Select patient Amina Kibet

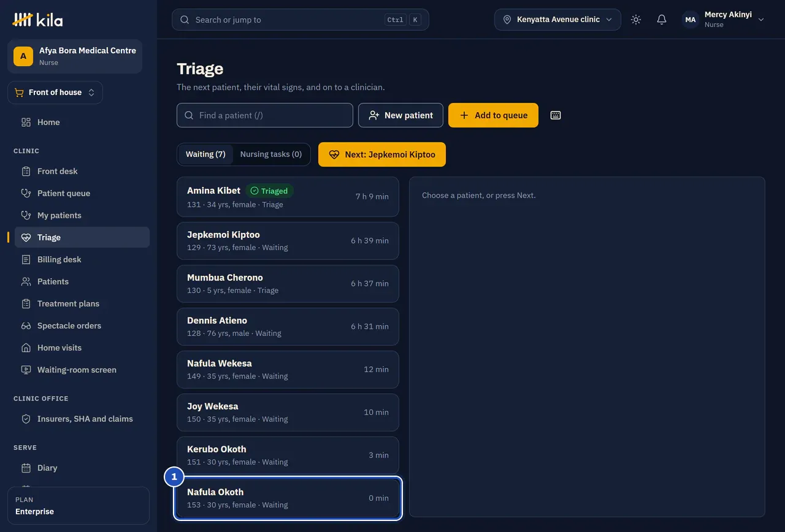[288, 197]
